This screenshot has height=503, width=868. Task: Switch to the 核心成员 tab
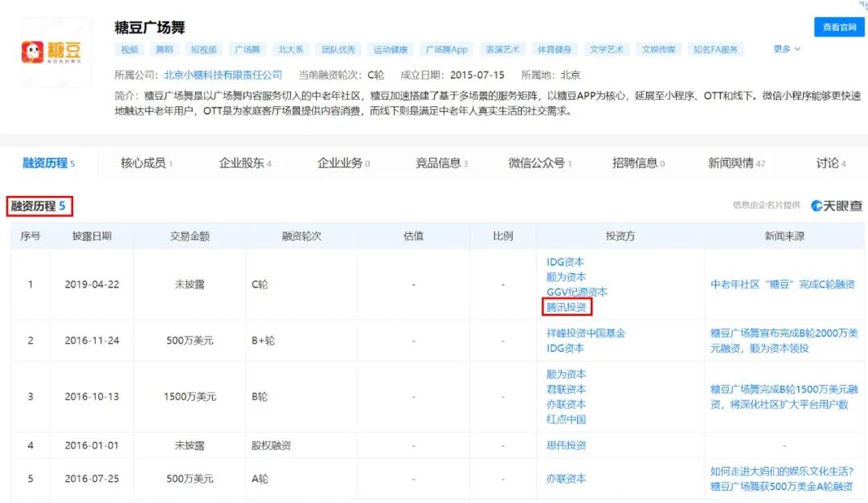pyautogui.click(x=142, y=162)
